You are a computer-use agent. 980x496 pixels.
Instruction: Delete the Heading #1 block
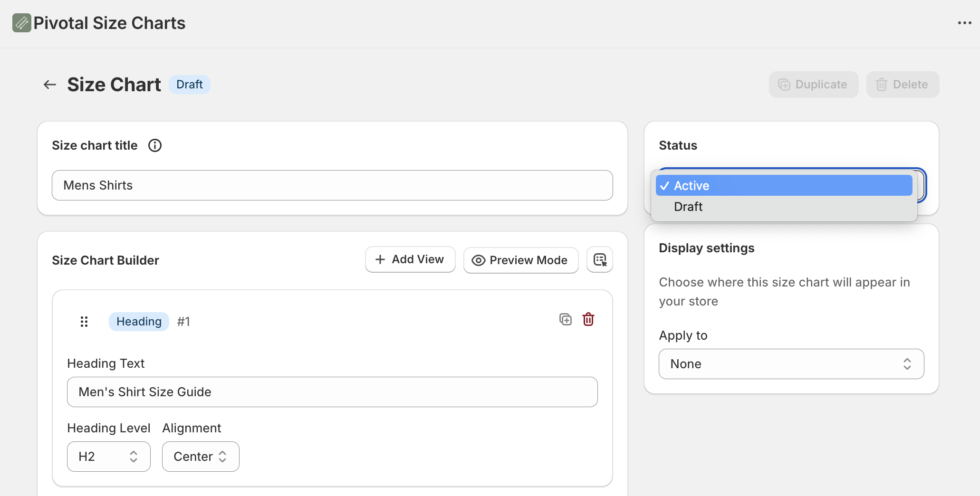588,319
